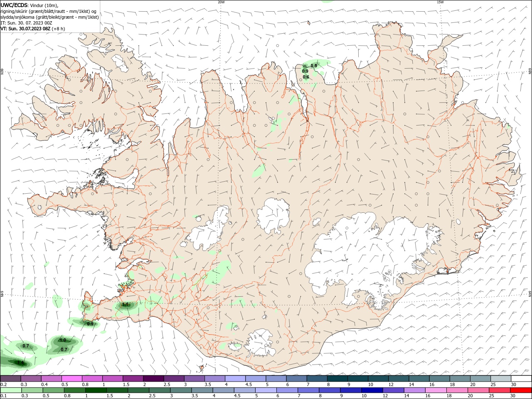Click the 1.0 precipitation value offshore southwest
The height and width of the screenshot is (399, 532).
coord(63,340)
